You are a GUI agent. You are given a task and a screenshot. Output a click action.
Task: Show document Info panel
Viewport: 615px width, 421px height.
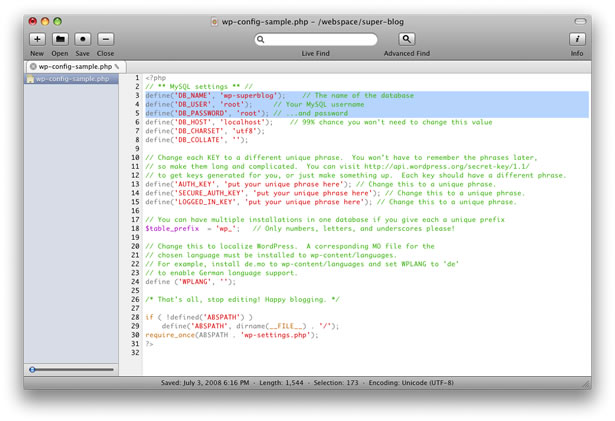[x=577, y=39]
